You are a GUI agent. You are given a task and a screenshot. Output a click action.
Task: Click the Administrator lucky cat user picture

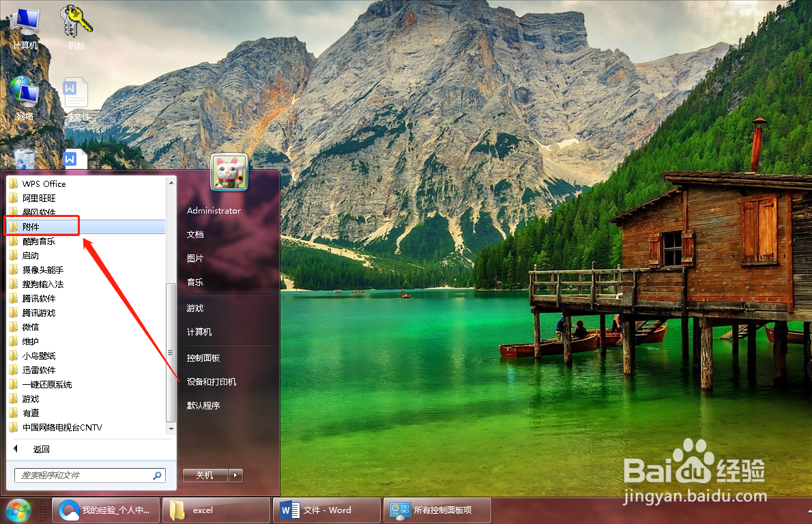[x=229, y=173]
